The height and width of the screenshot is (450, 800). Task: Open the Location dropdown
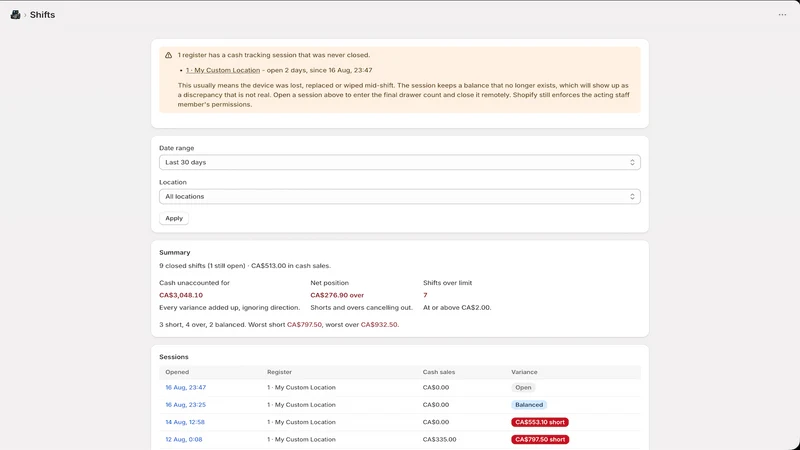click(399, 196)
